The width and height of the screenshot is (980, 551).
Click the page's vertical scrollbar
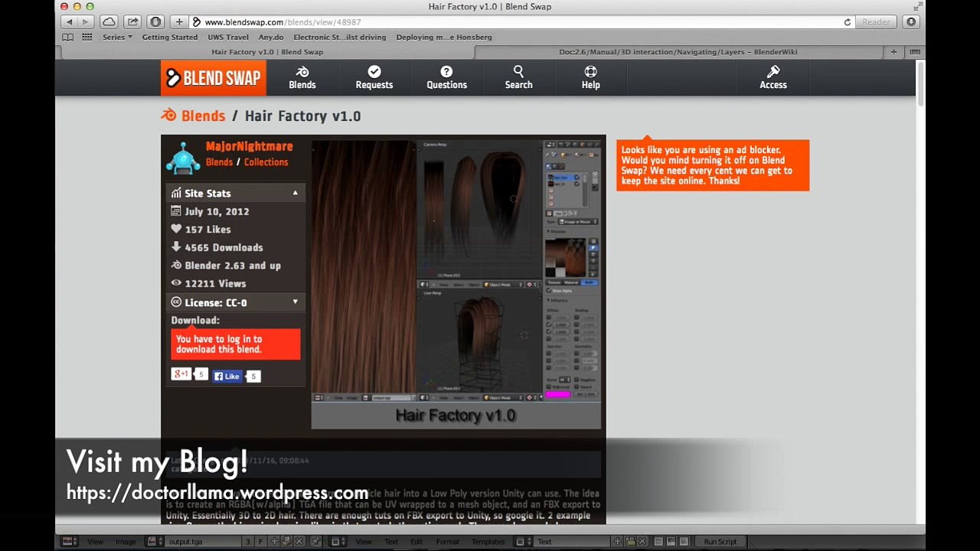[x=920, y=84]
